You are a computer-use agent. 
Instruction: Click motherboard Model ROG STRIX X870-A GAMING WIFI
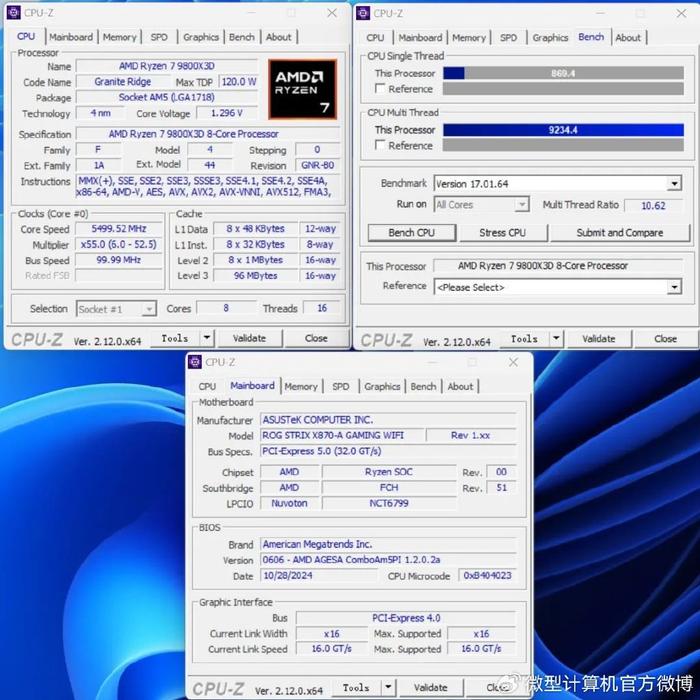342,435
